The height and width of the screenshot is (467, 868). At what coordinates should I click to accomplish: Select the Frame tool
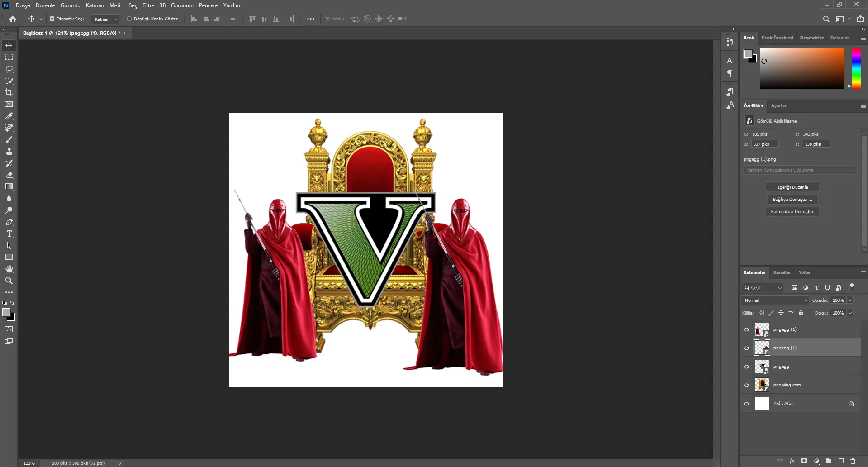(9, 104)
